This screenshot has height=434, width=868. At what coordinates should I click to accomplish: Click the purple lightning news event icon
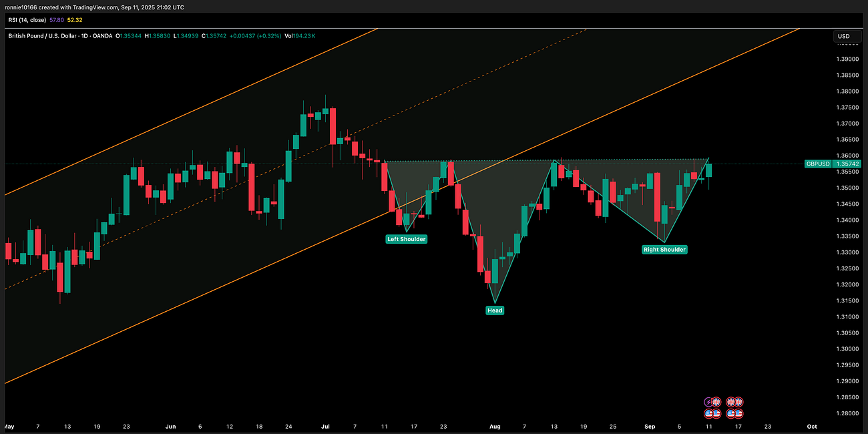point(709,401)
